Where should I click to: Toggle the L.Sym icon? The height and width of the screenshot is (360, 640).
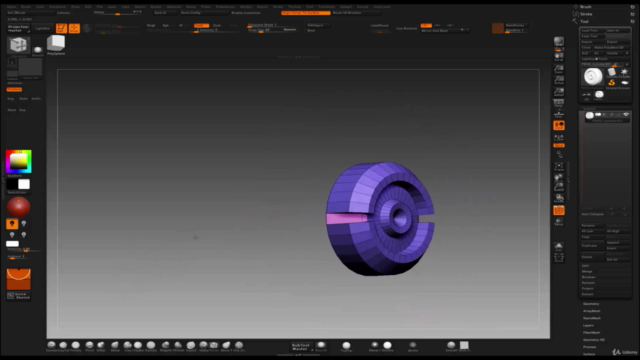pos(559,138)
